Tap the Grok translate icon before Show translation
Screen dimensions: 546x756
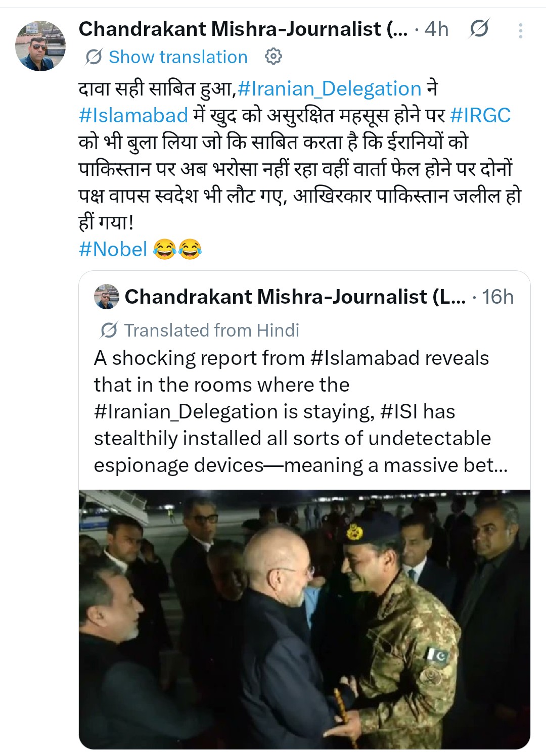coord(94,57)
